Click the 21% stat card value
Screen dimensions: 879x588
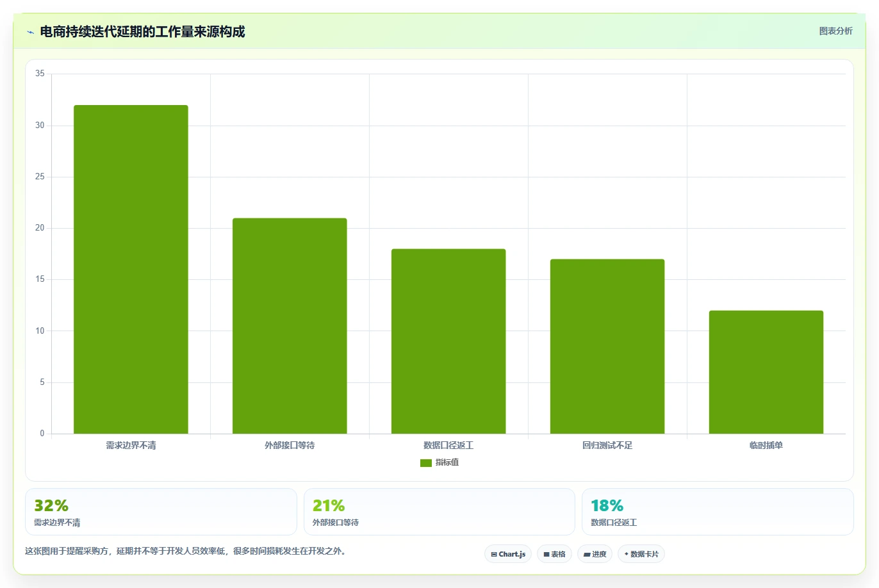[329, 505]
